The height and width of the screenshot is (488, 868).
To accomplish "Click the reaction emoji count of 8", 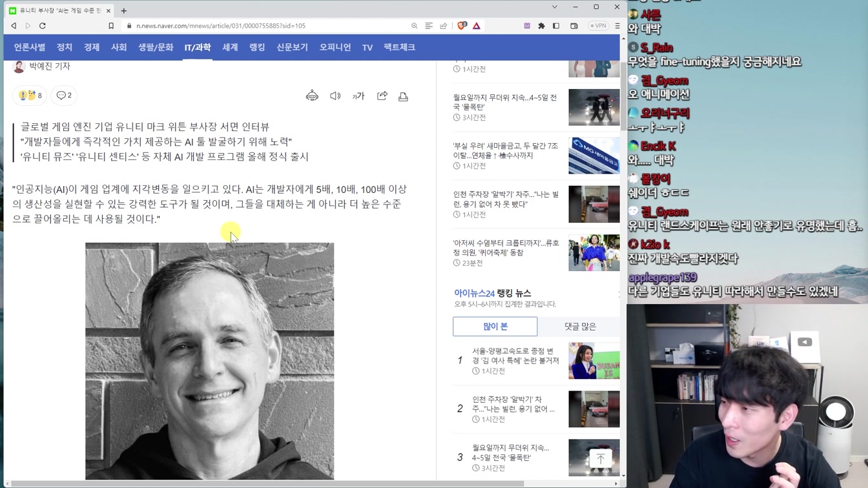I will tap(30, 96).
